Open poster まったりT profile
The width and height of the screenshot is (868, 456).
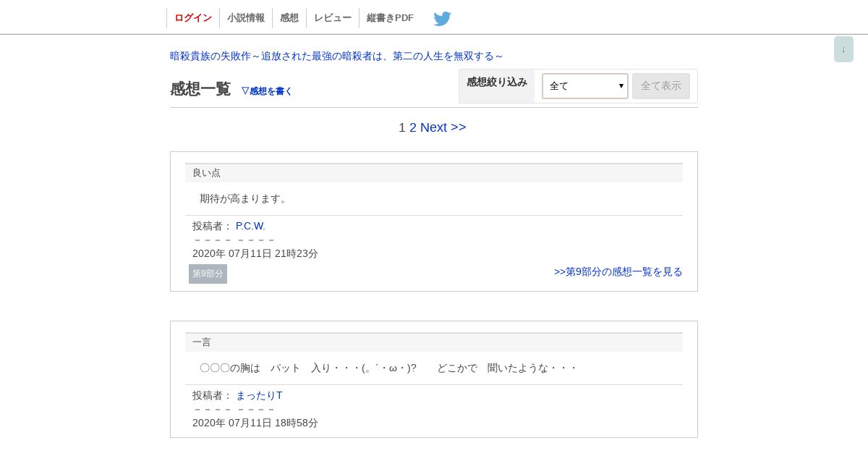[x=259, y=395]
